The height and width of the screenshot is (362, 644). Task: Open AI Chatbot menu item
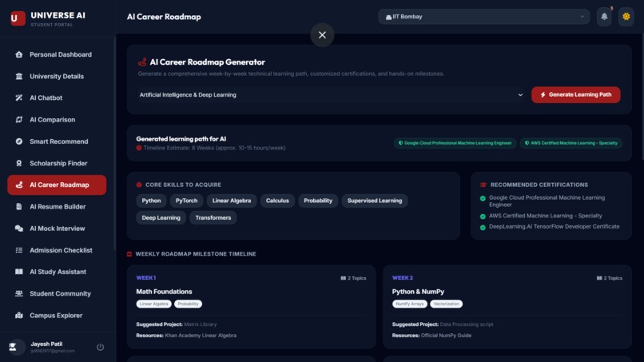coord(57,97)
